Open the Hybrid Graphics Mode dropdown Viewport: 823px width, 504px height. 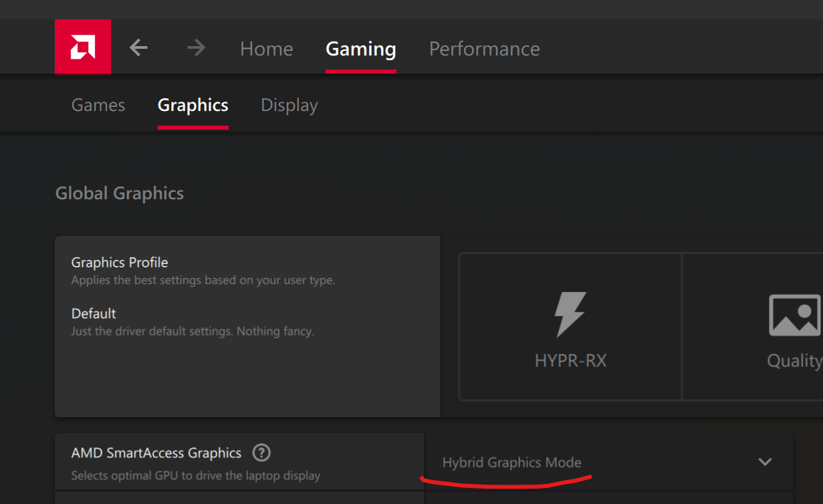point(608,462)
